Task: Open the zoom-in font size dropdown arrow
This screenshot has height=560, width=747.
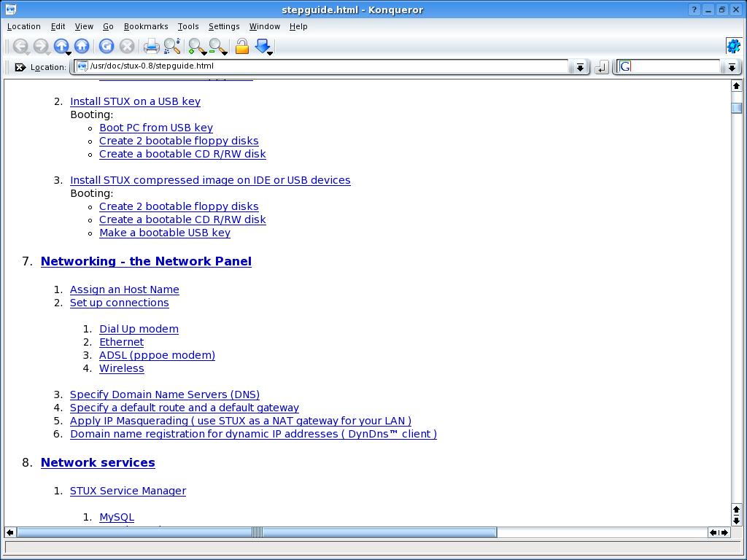Action: point(204,52)
